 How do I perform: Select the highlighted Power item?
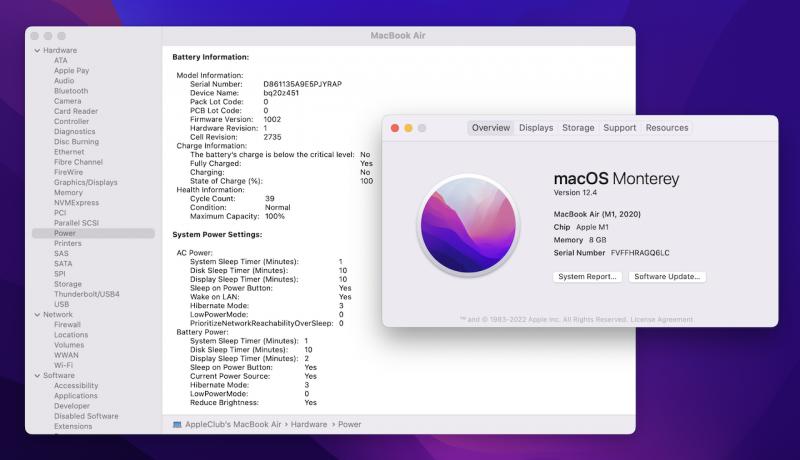click(93, 233)
